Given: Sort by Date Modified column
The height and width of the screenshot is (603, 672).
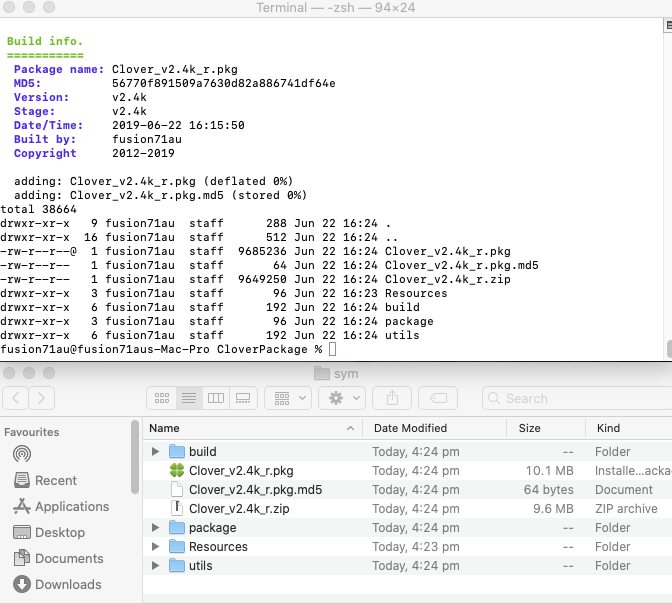Looking at the screenshot, I should [435, 428].
